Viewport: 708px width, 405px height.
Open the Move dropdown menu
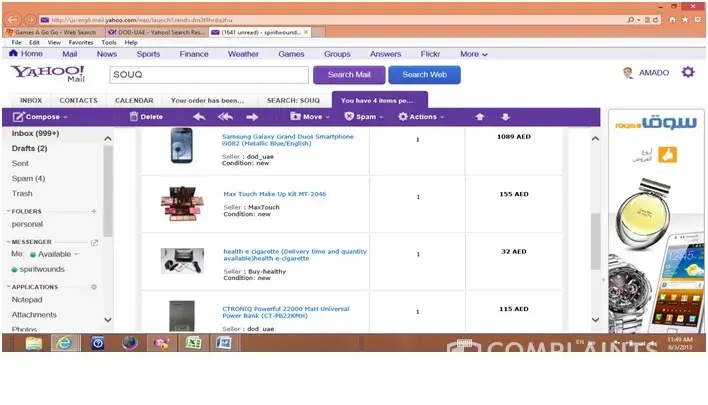pyautogui.click(x=310, y=116)
